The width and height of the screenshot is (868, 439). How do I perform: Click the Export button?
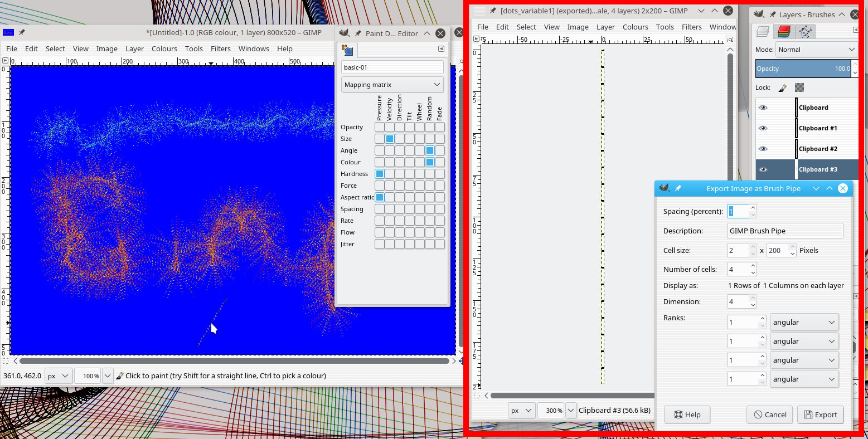820,414
